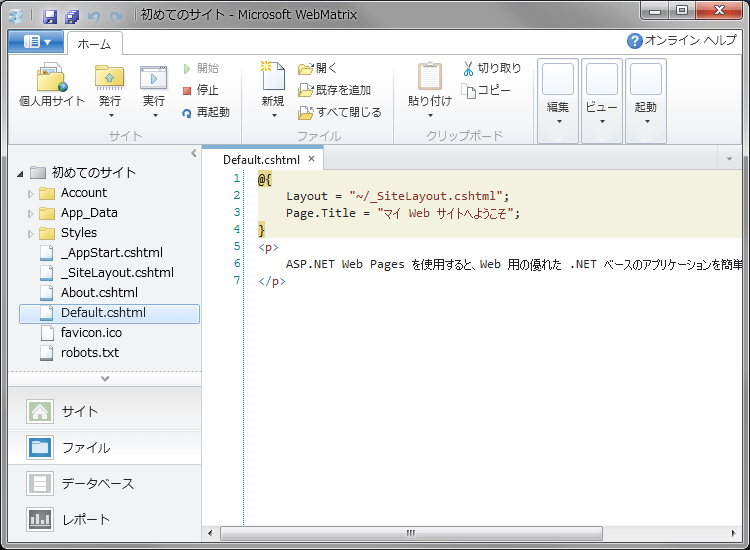750x550 pixels.
Task: Click the scroll right arrow in editor
Action: click(733, 533)
